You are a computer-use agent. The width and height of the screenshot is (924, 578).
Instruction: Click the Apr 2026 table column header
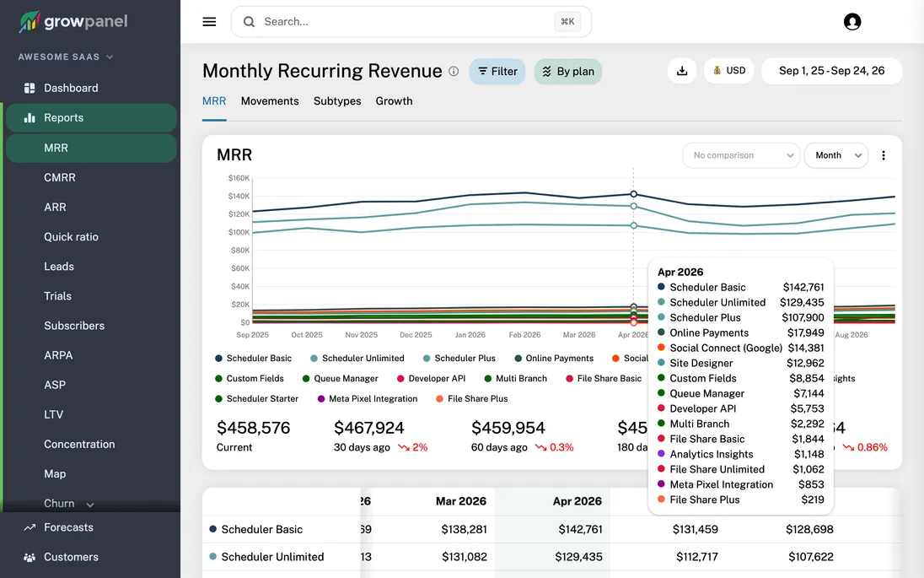point(577,501)
